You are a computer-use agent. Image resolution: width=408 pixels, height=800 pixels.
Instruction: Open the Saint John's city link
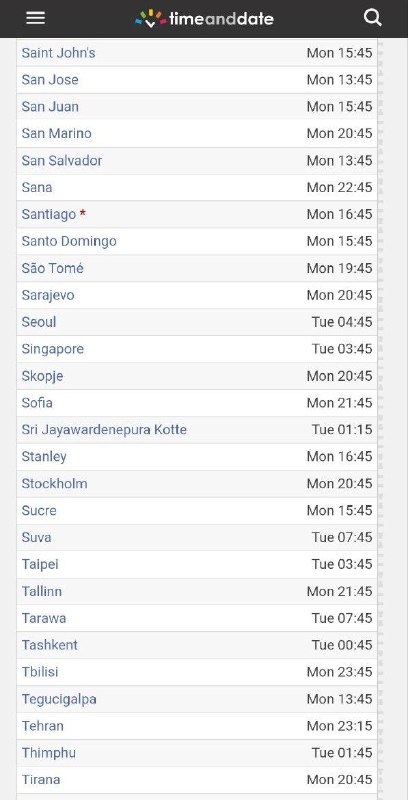[x=58, y=53]
